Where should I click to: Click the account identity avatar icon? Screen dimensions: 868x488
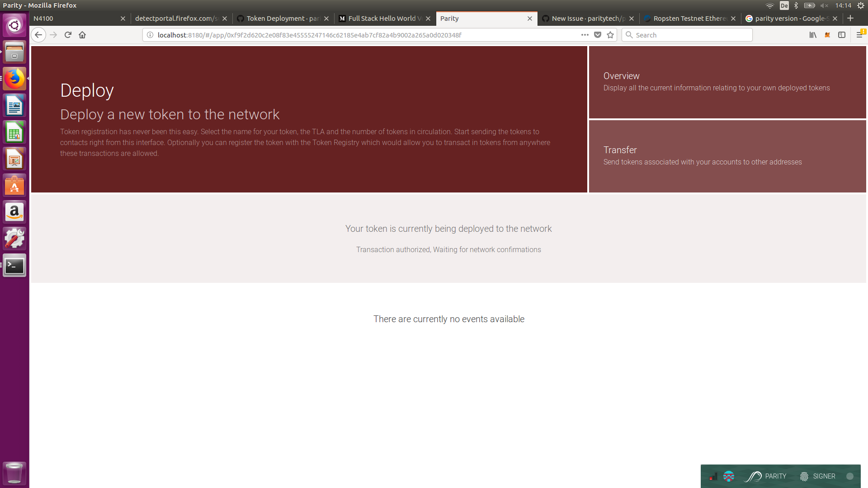729,476
